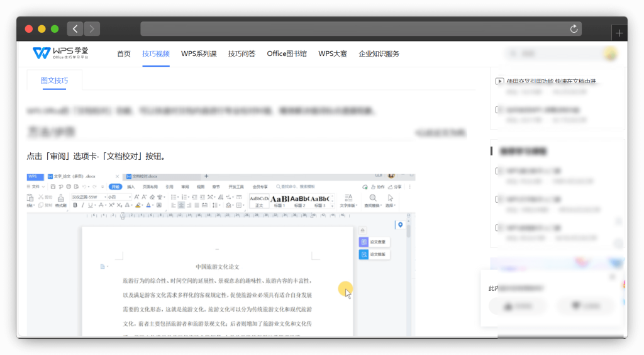Click the 查找命令 search field in WPS
The width and height of the screenshot is (644, 355).
[296, 186]
